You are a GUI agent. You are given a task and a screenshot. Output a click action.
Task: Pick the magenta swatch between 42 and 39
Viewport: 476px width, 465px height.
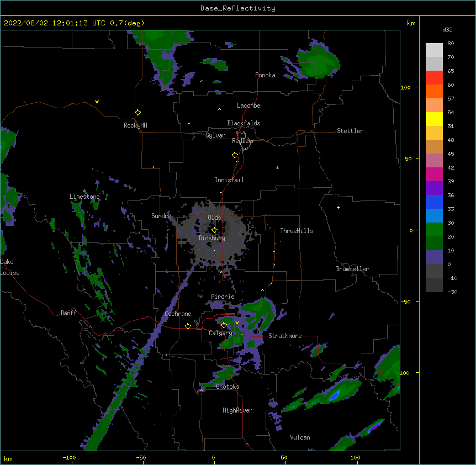click(434, 174)
